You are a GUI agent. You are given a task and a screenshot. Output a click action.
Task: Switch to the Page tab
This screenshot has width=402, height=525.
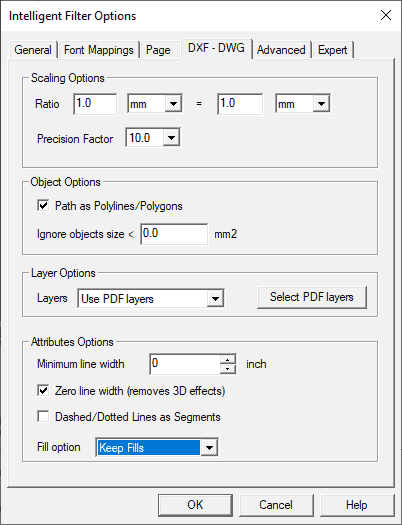point(158,50)
